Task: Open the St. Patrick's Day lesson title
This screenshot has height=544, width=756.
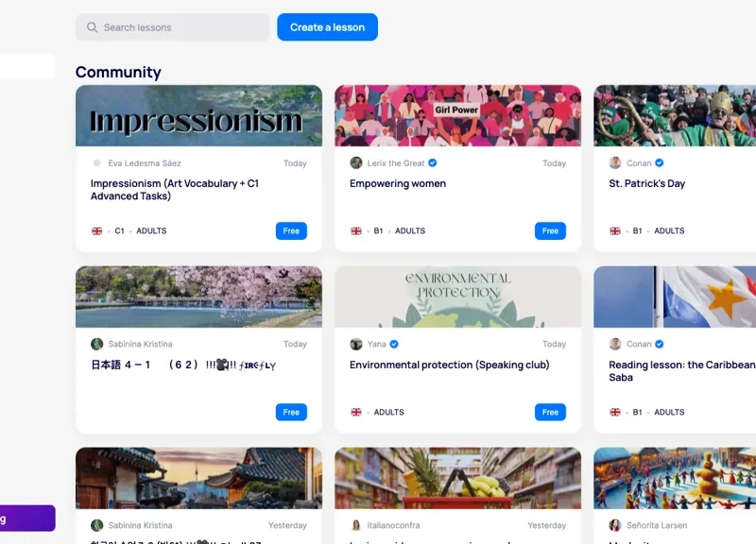Action: click(x=647, y=183)
